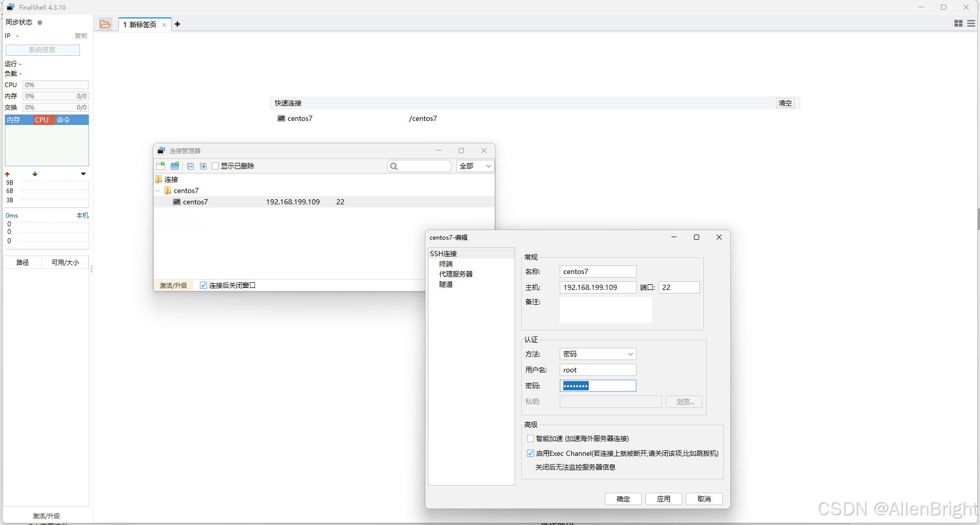Select SSH连接 in the edit dialog tree

(443, 254)
